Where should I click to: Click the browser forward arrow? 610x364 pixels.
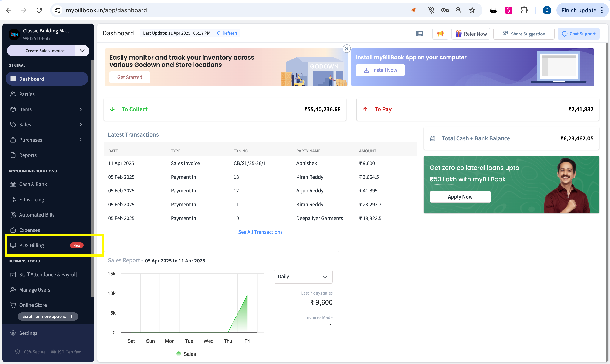click(x=24, y=10)
